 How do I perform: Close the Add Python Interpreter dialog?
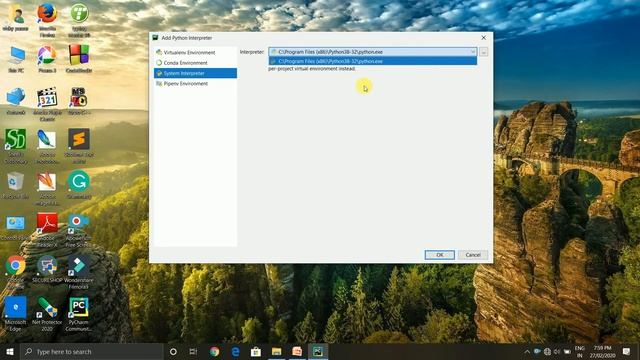point(483,38)
